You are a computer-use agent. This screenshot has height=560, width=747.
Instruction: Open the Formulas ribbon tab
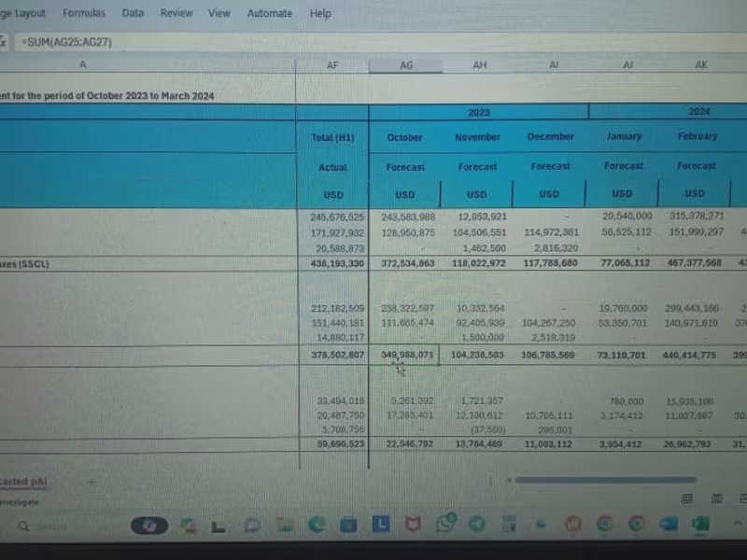(84, 13)
